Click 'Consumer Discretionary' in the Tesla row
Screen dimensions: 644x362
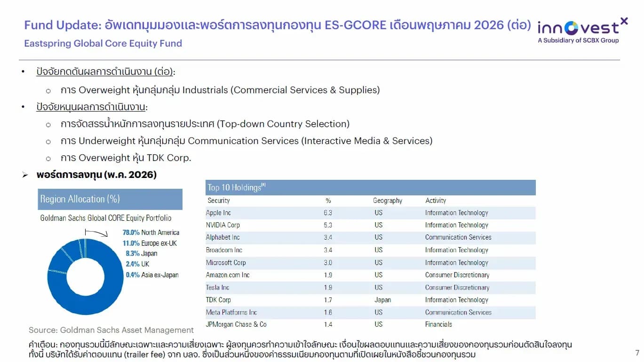pos(457,288)
